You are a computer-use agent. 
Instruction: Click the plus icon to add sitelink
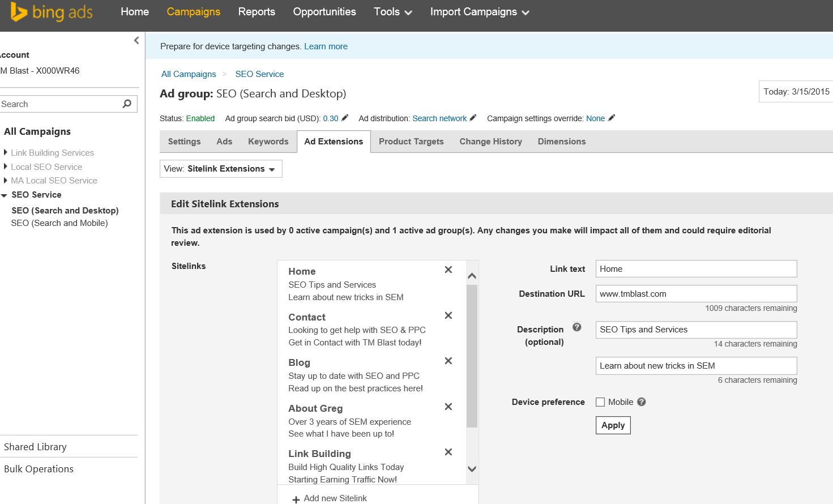tap(296, 499)
